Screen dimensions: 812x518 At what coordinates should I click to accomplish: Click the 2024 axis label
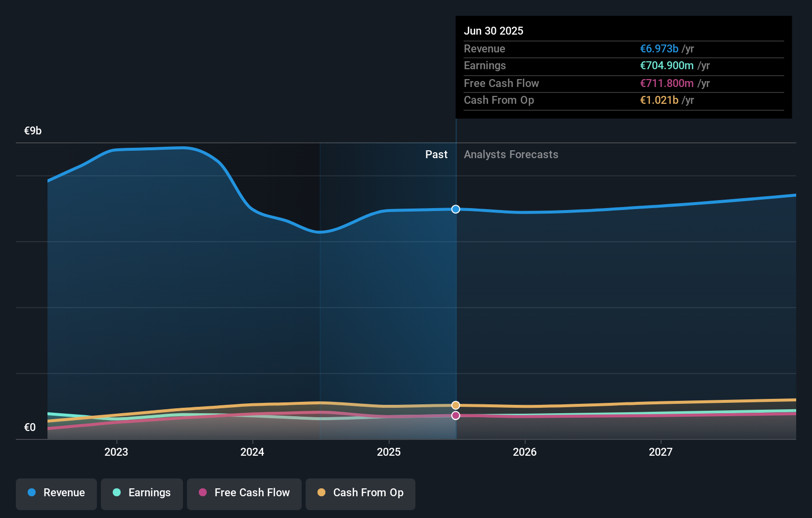252,451
